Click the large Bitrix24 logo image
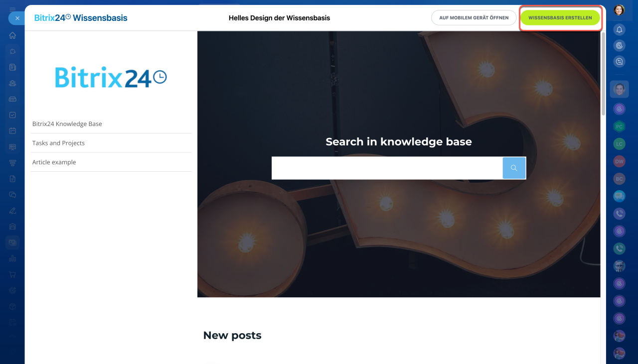 coord(111,78)
